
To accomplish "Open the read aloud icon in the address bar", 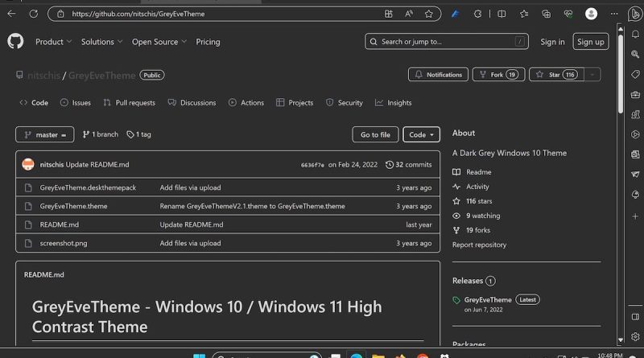I will tap(409, 14).
